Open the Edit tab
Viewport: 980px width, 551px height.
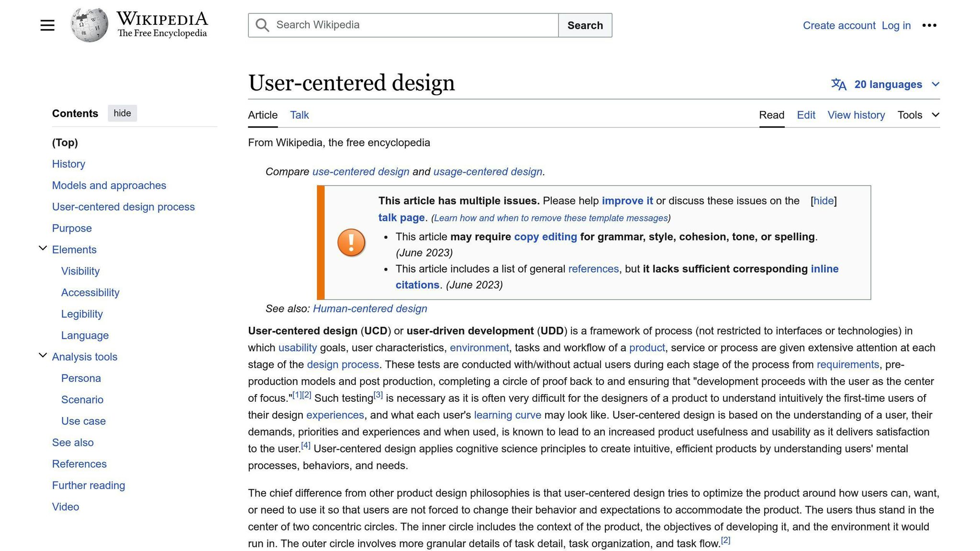(806, 115)
